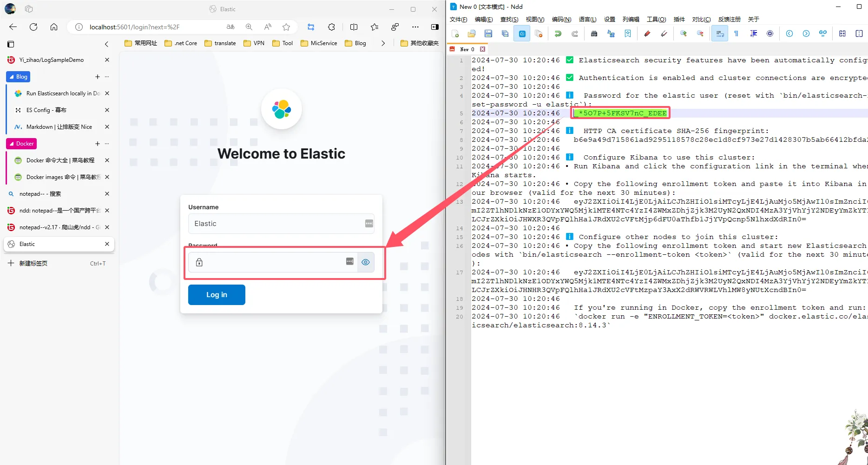Open the 编辑(E) menu in Ndd
This screenshot has height=465, width=868.
(x=484, y=19)
